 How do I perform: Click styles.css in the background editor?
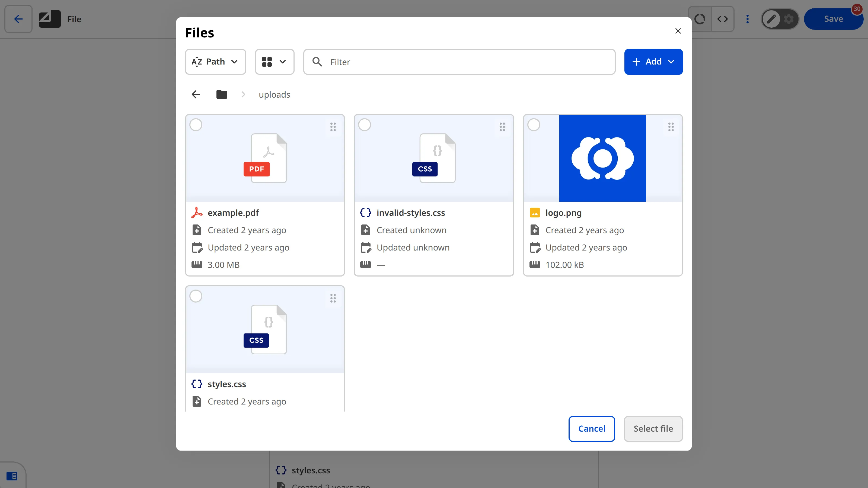[x=311, y=470]
